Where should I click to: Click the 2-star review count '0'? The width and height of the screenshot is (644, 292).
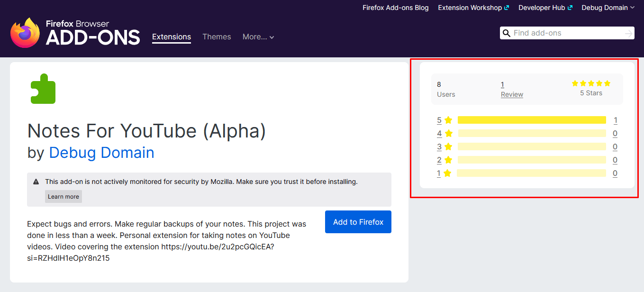coord(615,160)
